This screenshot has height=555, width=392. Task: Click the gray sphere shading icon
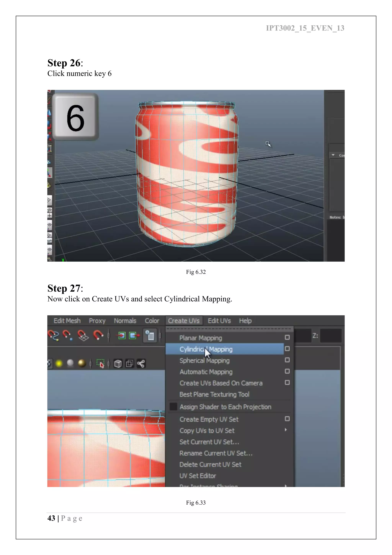pyautogui.click(x=70, y=363)
